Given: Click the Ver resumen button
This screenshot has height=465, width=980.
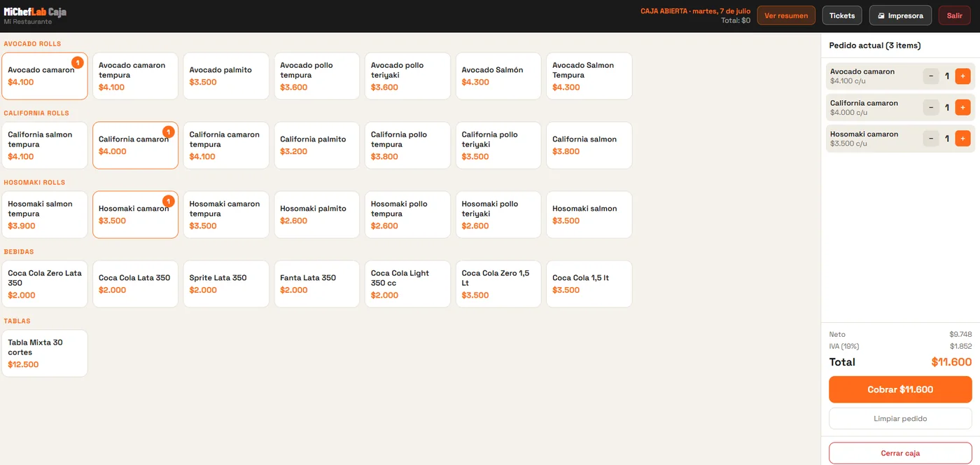Looking at the screenshot, I should tap(786, 15).
